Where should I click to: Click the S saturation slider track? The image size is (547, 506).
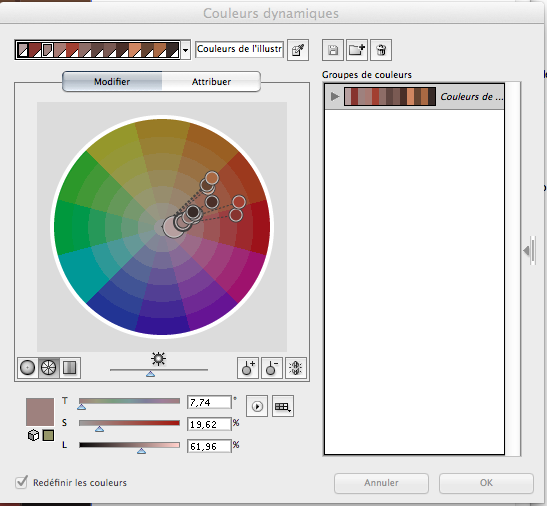point(129,423)
